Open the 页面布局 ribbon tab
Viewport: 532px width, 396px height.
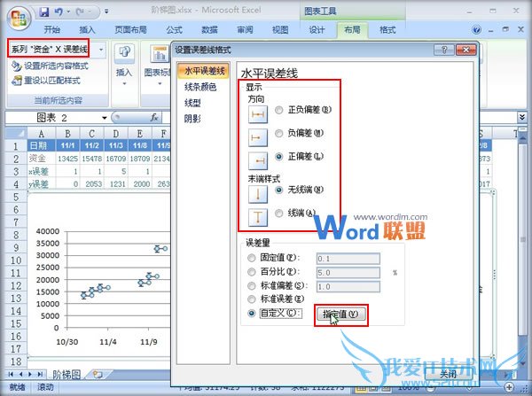(130, 30)
